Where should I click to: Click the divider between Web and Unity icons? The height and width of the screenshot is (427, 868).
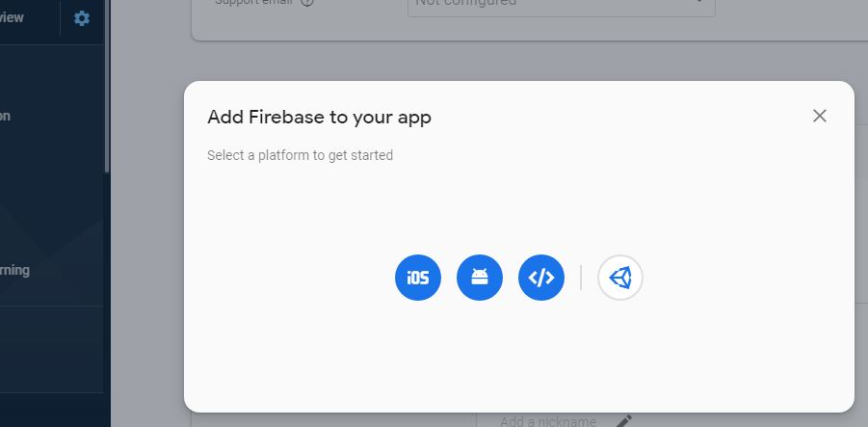(581, 278)
